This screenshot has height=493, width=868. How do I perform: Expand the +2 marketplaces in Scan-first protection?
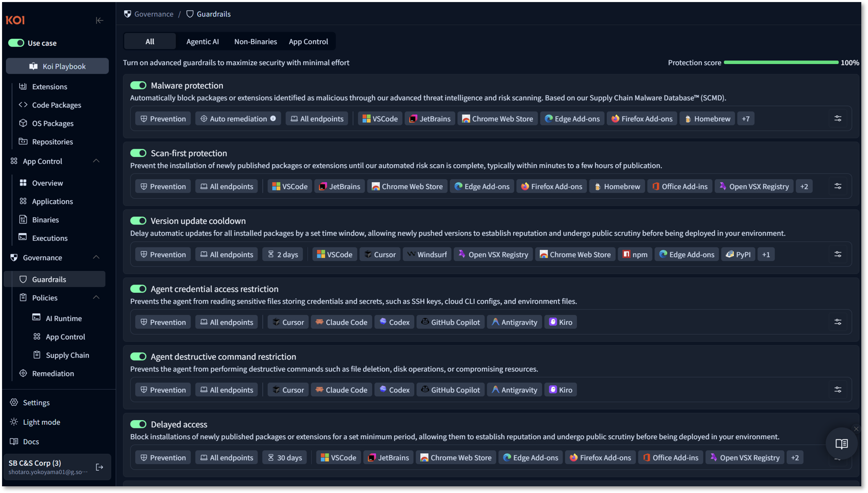click(x=804, y=186)
